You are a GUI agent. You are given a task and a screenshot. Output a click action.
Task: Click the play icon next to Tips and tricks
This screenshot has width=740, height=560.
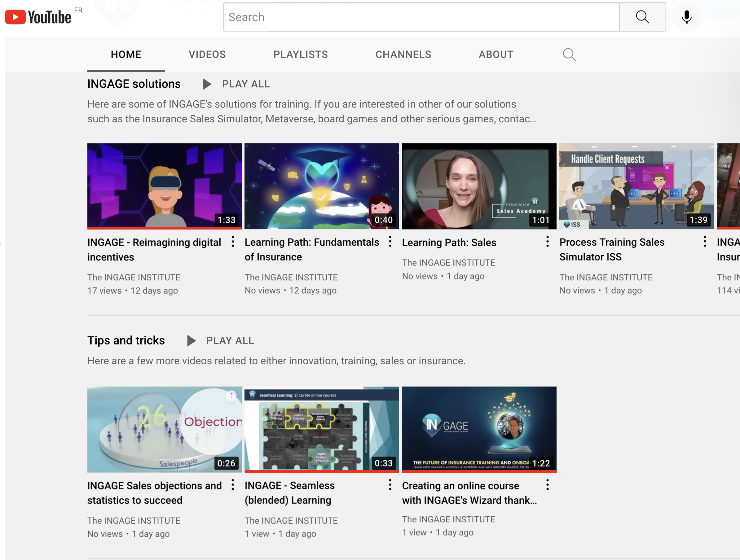click(192, 340)
